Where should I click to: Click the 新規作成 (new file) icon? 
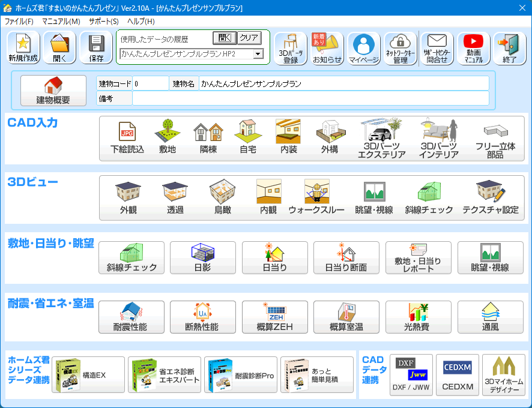[23, 48]
